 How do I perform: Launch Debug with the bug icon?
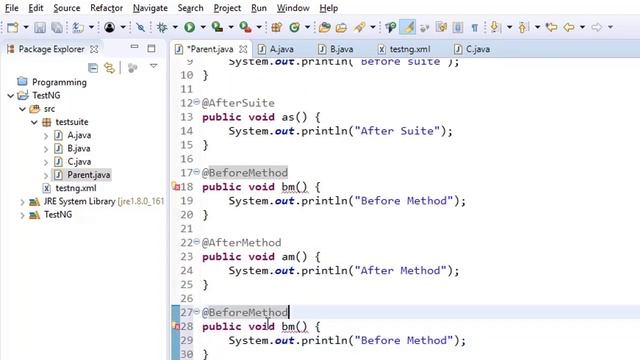coord(162,27)
